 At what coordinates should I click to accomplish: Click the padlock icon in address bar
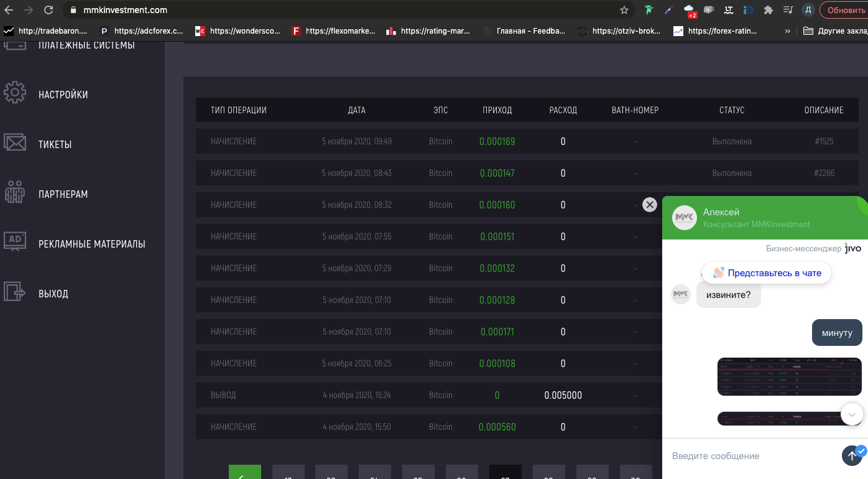click(73, 10)
